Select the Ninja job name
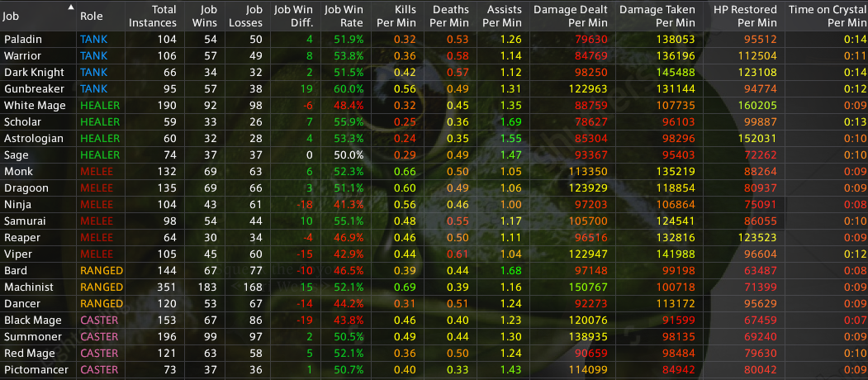Image resolution: width=868 pixels, height=380 pixels. (17, 204)
